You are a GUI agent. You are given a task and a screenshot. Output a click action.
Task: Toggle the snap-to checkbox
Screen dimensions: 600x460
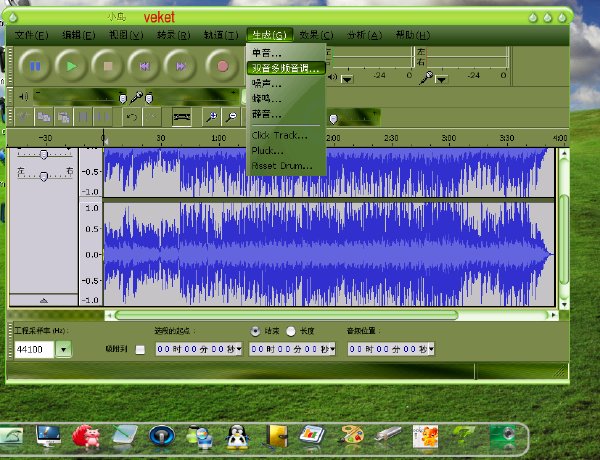pos(140,349)
